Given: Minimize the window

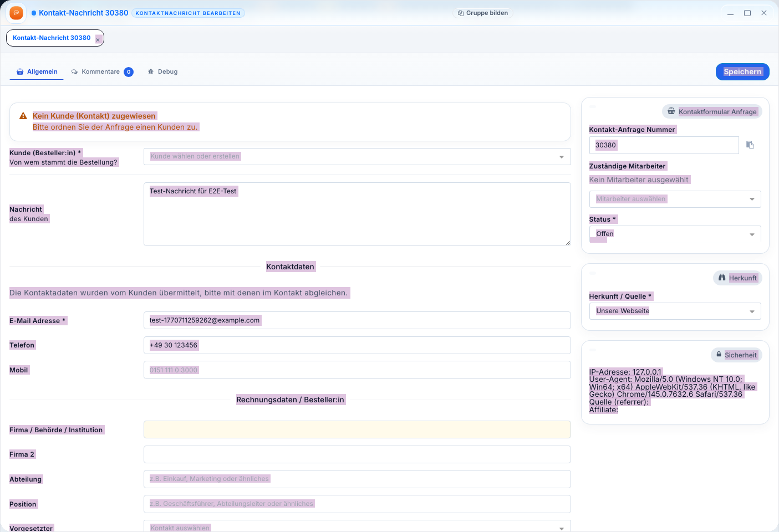Looking at the screenshot, I should (731, 13).
